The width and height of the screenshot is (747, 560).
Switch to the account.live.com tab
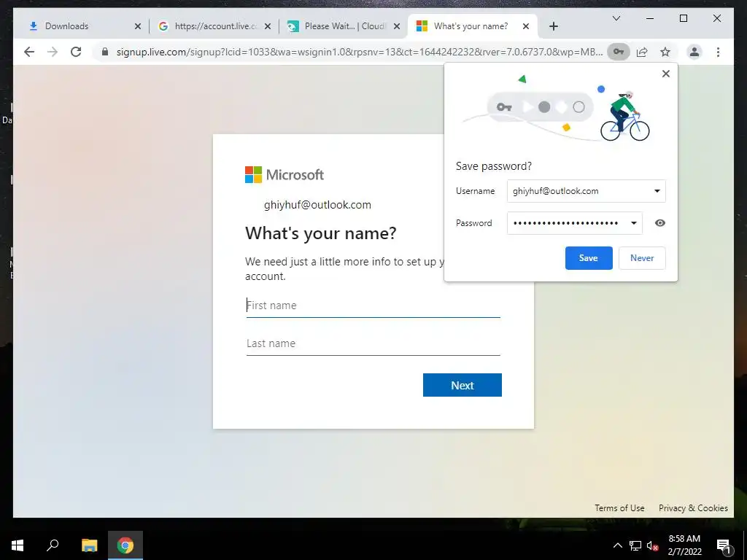click(214, 26)
